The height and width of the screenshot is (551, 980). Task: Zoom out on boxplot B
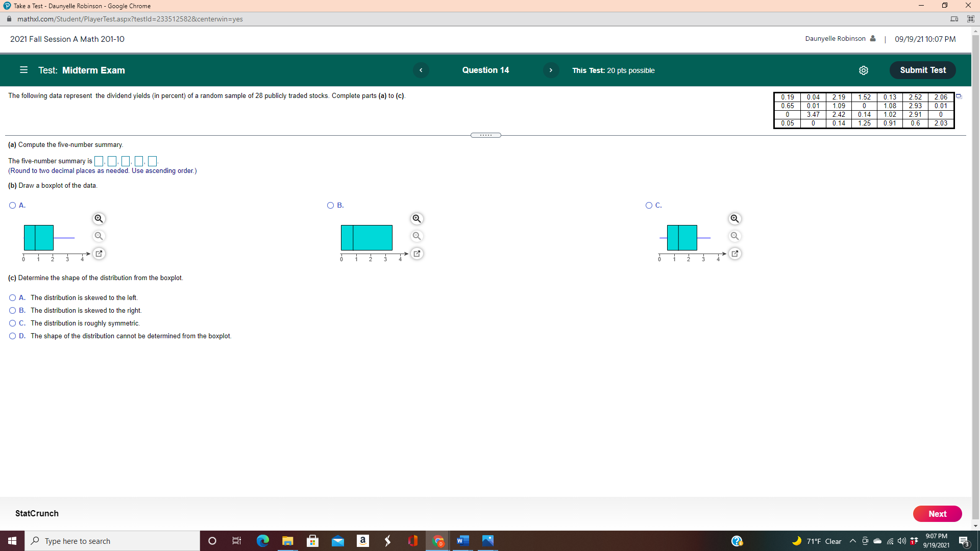pos(417,236)
